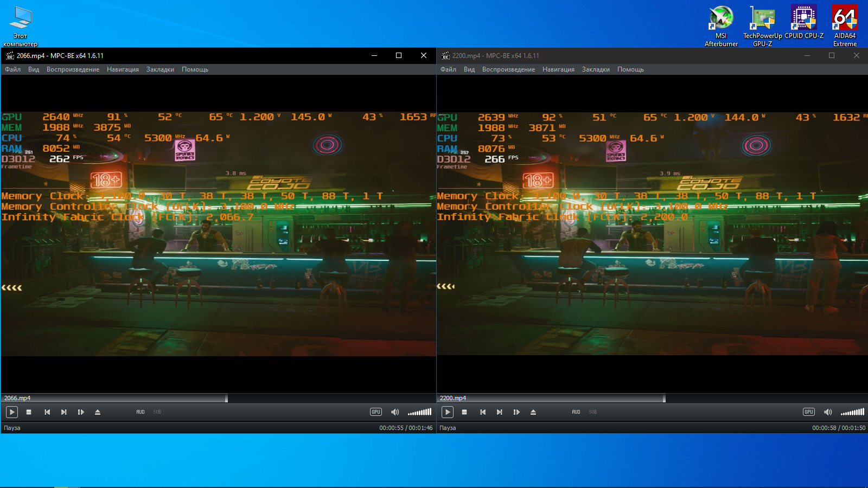This screenshot has height=488, width=868.
Task: Open the TechPowerUp GPU-Z desktop shortcut
Action: (762, 25)
